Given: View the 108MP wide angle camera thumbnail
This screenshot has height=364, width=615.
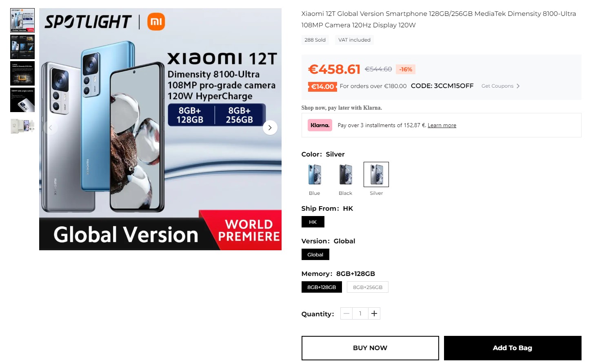Looking at the screenshot, I should [x=22, y=100].
